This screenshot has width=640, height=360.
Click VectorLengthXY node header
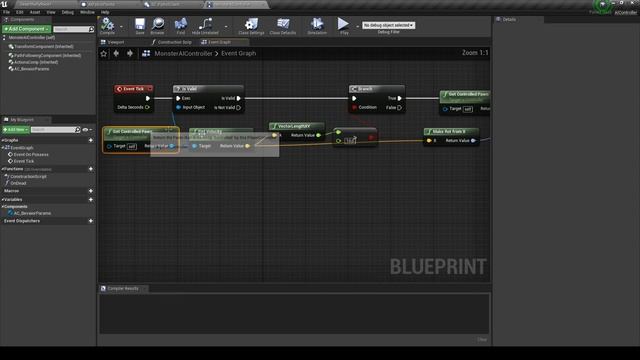297,126
